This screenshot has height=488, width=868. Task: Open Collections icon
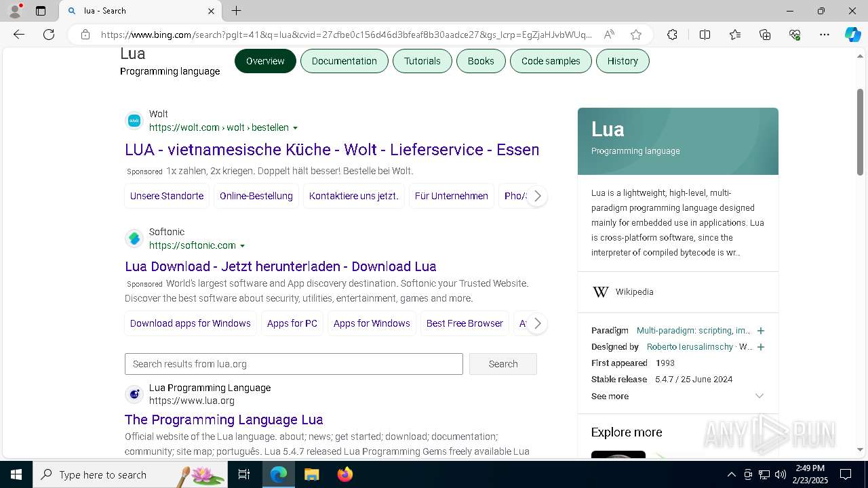tap(765, 35)
